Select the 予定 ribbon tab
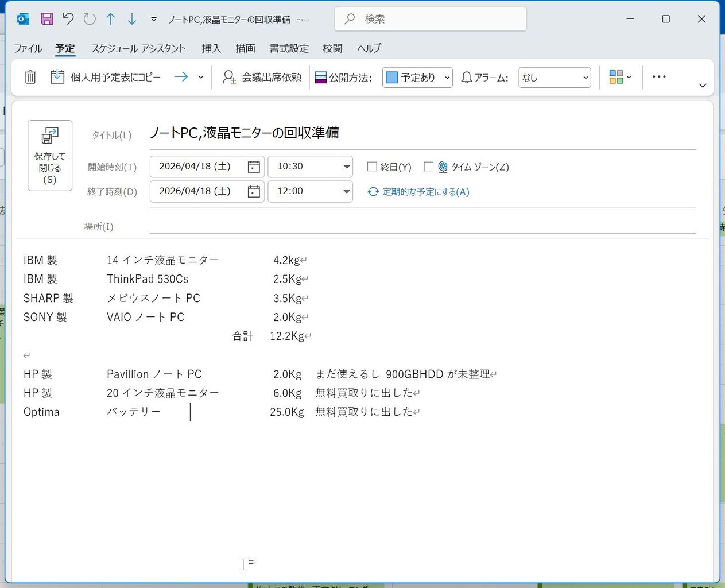This screenshot has height=588, width=725. click(x=65, y=48)
